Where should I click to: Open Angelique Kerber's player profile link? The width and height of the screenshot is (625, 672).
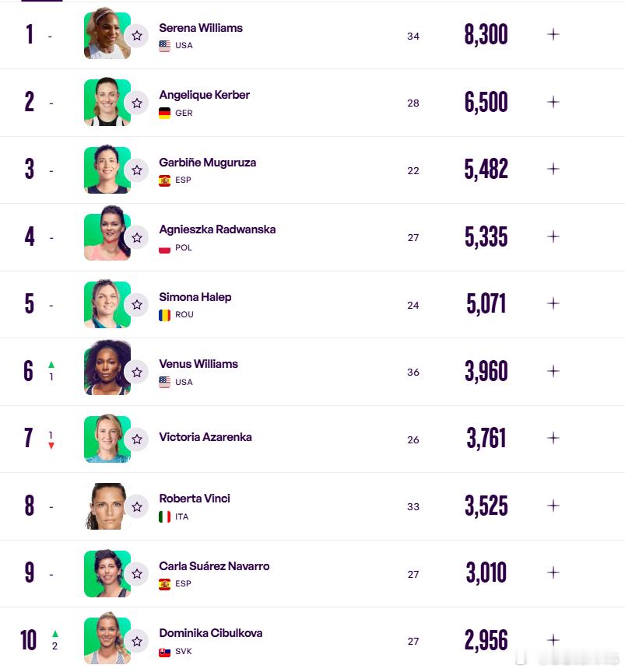[204, 95]
